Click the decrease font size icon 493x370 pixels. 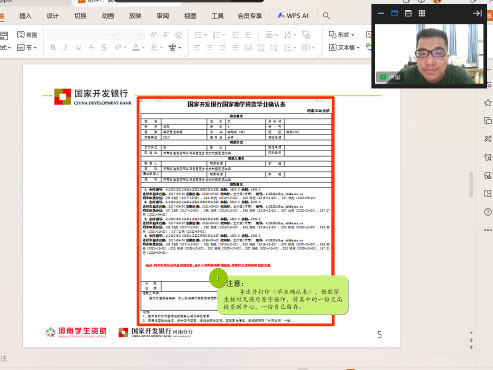coord(166,35)
